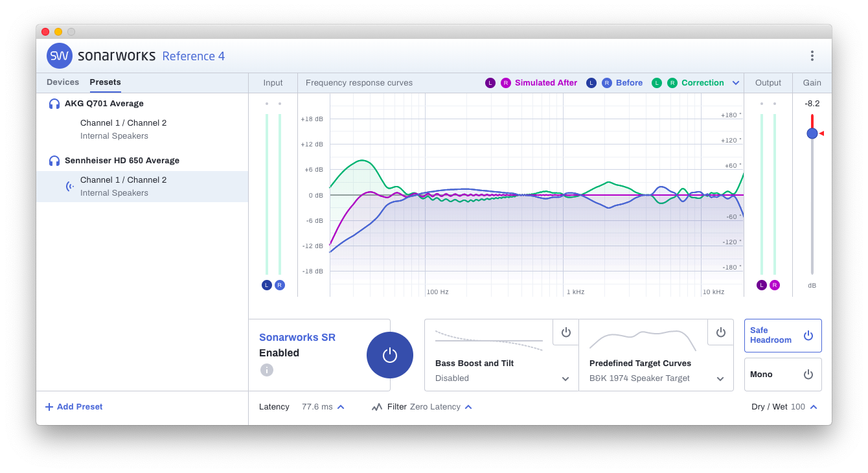Screen dimensions: 868x473
Task: Click the blue L indicator for Before curve
Action: click(x=591, y=82)
